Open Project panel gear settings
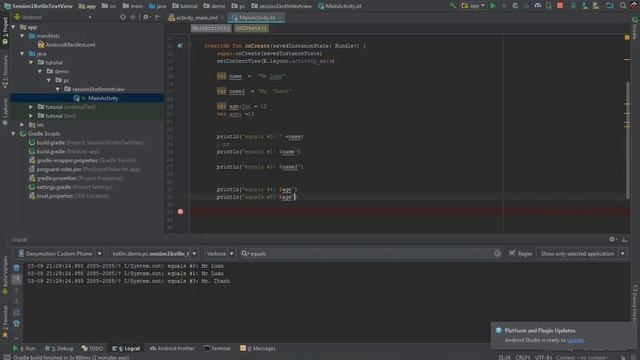 pyautogui.click(x=146, y=17)
